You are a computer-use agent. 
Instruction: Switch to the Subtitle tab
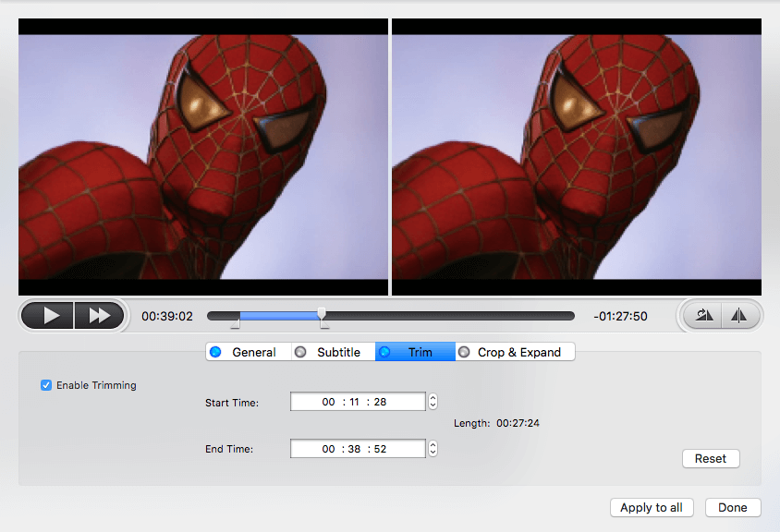pos(333,352)
